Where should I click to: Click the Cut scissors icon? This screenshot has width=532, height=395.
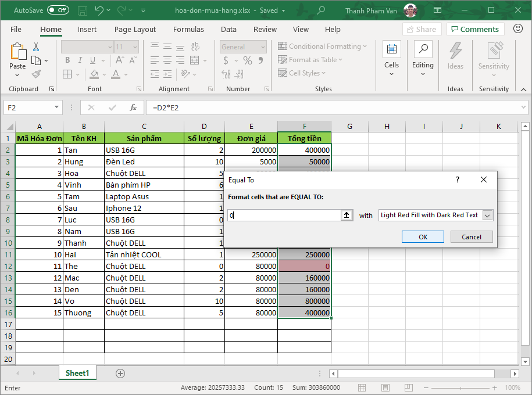pyautogui.click(x=36, y=47)
